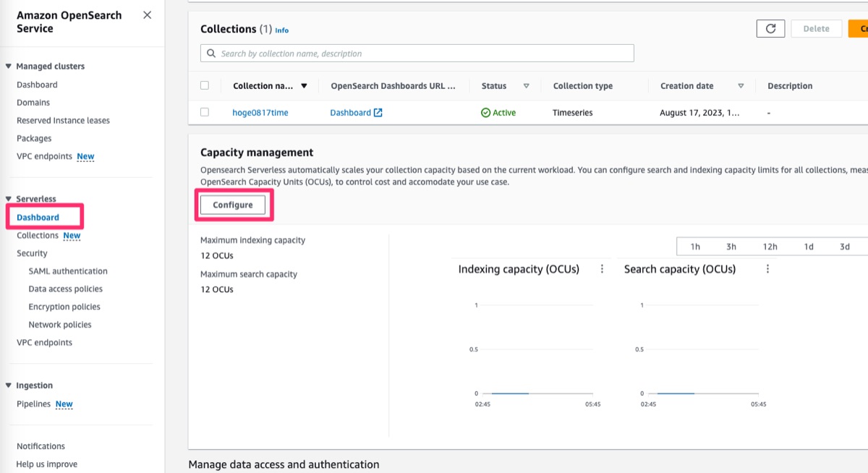Open the Collection name sort dropdown
Image resolution: width=868 pixels, height=473 pixels.
tap(304, 85)
